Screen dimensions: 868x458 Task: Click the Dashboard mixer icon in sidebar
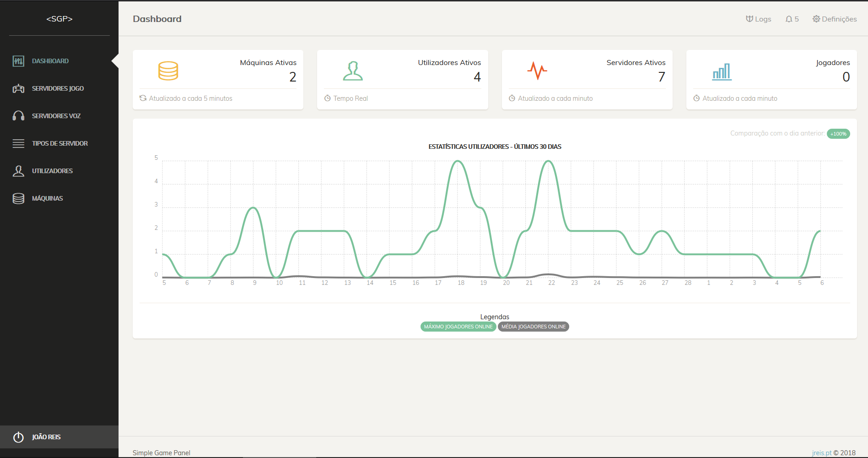18,61
